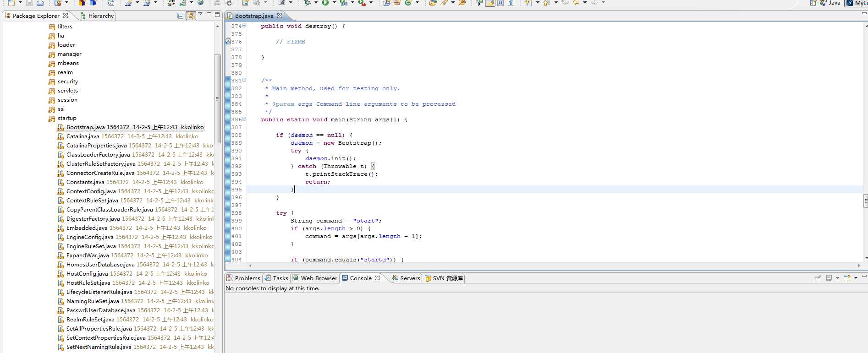Open the Run button dropdown arrow
868x353 pixels.
tap(334, 3)
